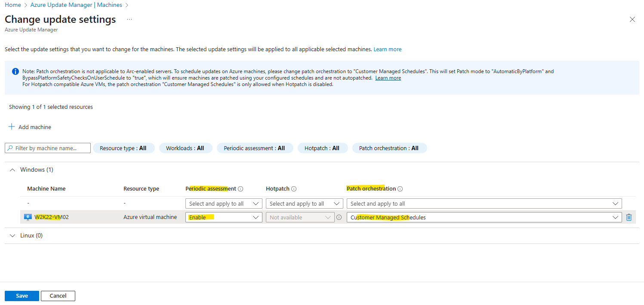Open the Periodic assessment : All filter

pyautogui.click(x=255, y=148)
